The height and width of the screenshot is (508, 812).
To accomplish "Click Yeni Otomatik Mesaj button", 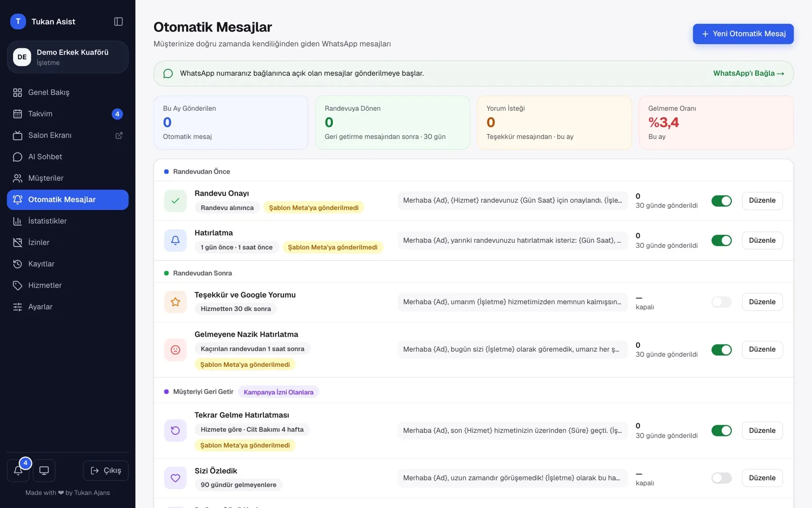I will [x=743, y=34].
